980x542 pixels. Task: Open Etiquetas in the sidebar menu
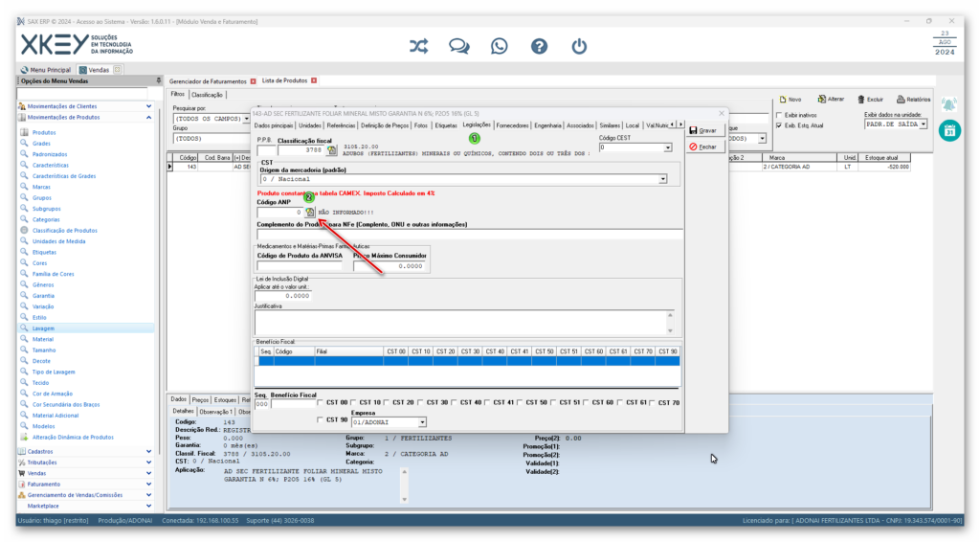(x=44, y=253)
